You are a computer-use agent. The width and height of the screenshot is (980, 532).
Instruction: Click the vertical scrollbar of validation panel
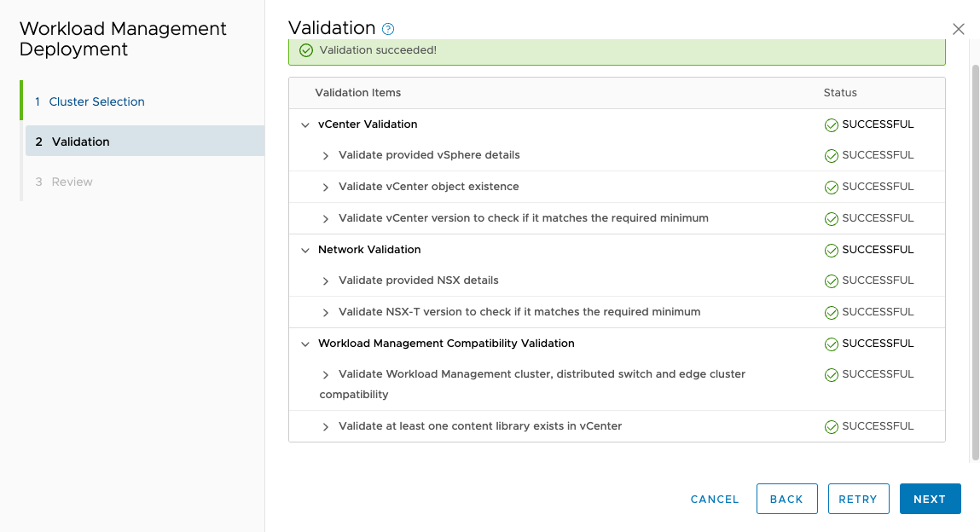point(975,263)
